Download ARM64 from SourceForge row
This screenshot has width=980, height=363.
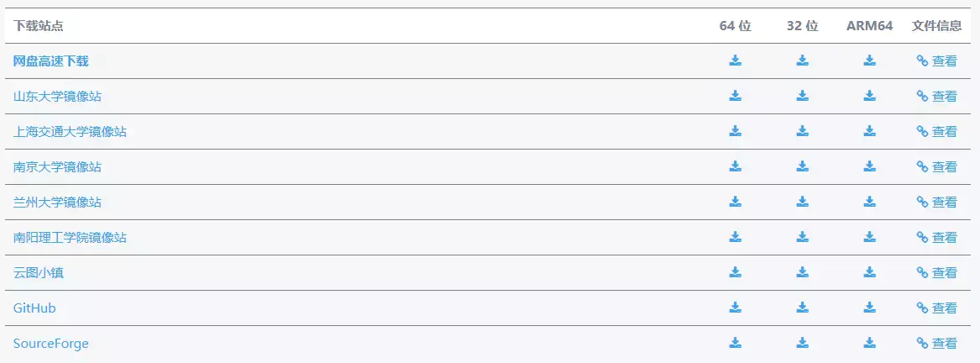869,343
